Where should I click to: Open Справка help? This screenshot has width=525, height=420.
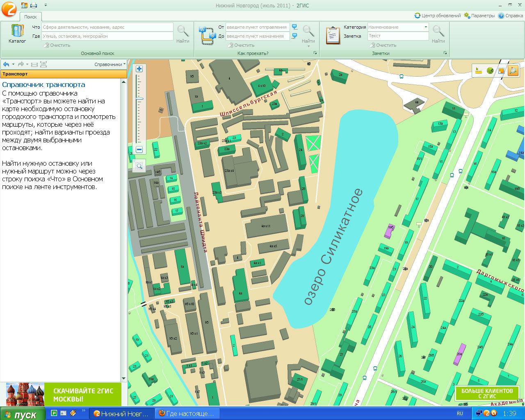coord(511,16)
